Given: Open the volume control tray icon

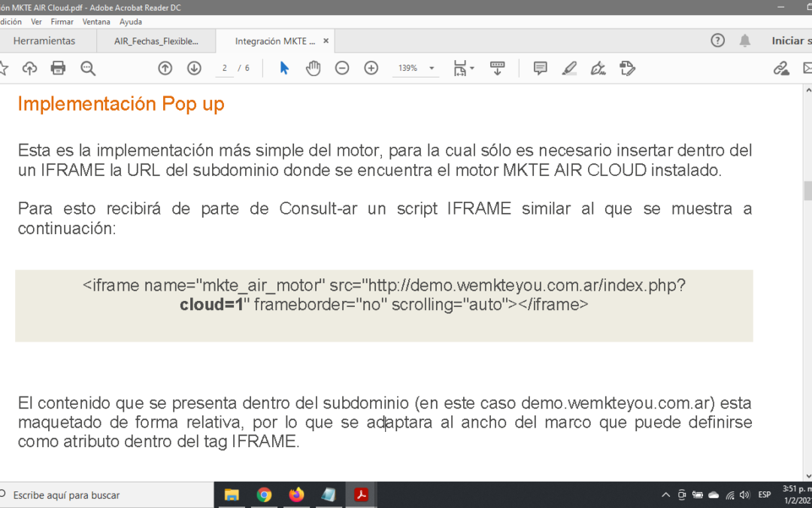Looking at the screenshot, I should (x=745, y=495).
